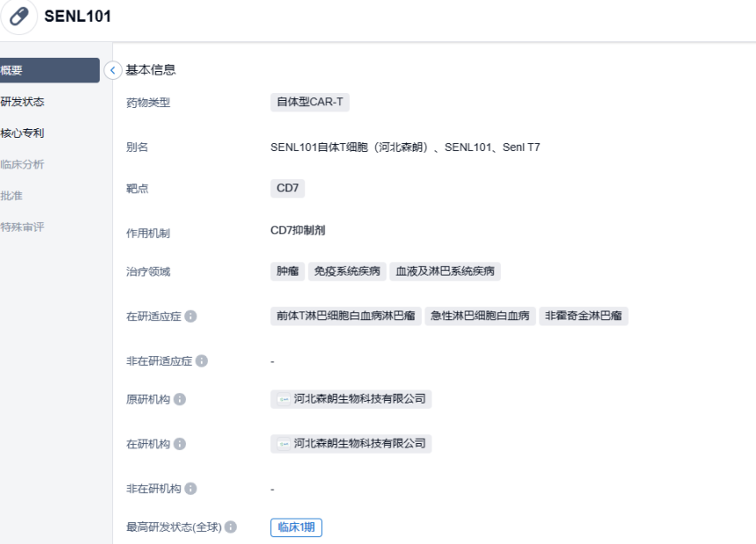Screen dimensions: 756x544
Task: Click the company logo icon in 原研机构 row
Action: (284, 399)
